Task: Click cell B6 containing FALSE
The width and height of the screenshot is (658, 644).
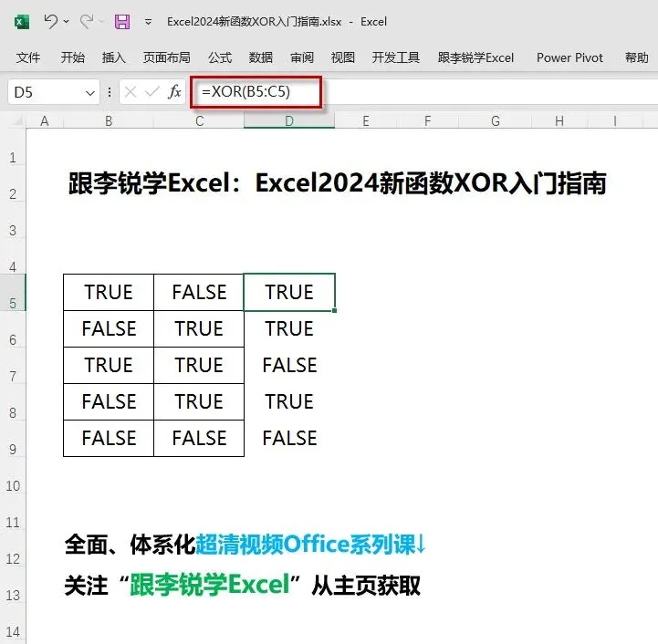Action: 109,328
